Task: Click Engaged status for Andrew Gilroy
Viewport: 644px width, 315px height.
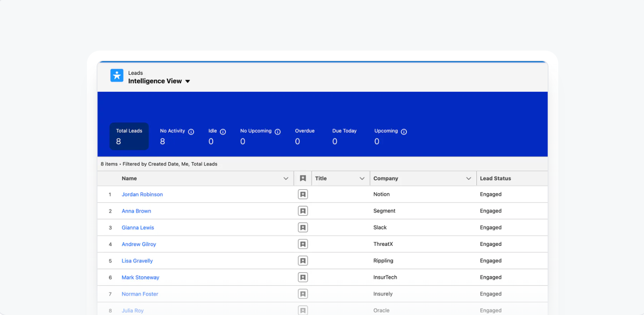Action: [x=491, y=244]
